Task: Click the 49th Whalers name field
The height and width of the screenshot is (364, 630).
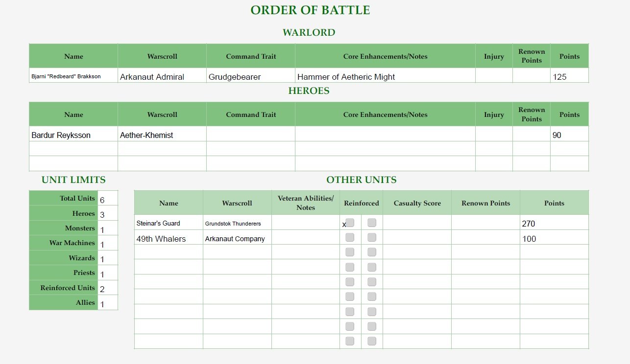Action: tap(169, 238)
